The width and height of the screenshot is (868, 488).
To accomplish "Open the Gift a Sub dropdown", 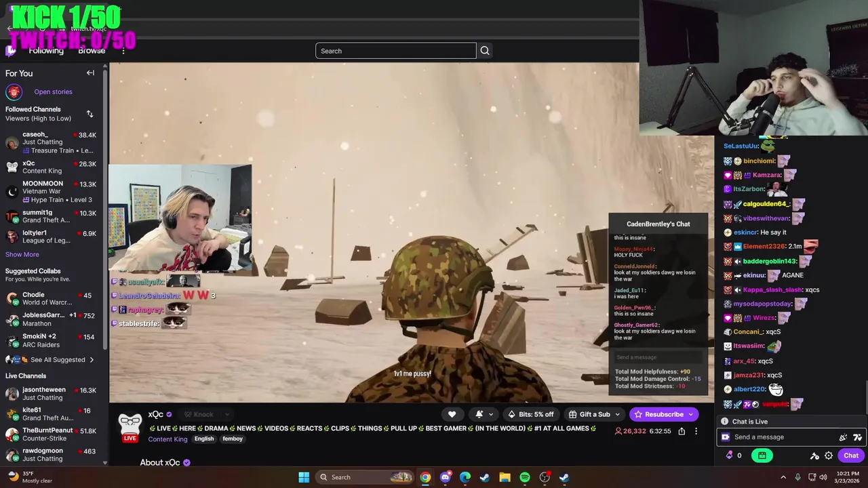I will click(595, 414).
